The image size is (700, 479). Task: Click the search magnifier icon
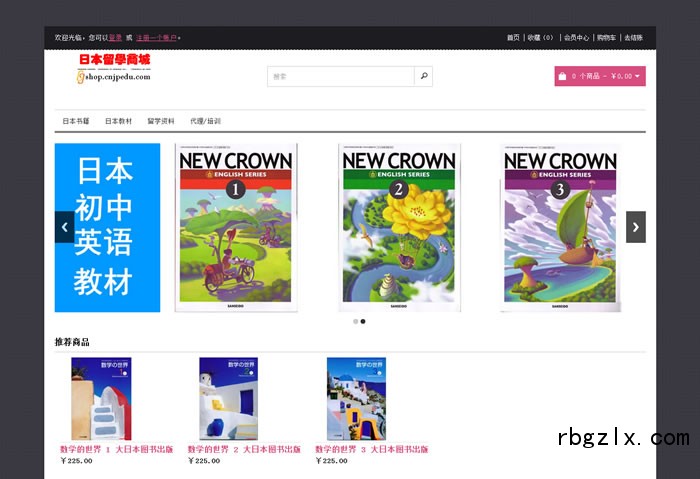(x=424, y=76)
